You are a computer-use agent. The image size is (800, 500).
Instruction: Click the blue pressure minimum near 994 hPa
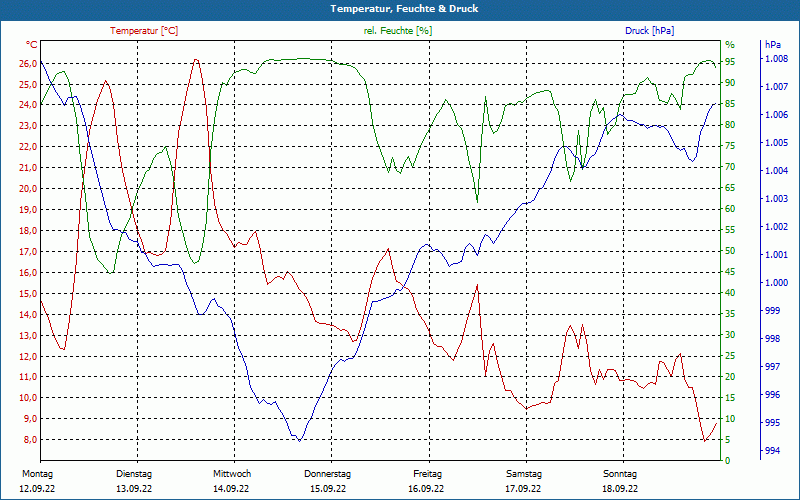[299, 440]
